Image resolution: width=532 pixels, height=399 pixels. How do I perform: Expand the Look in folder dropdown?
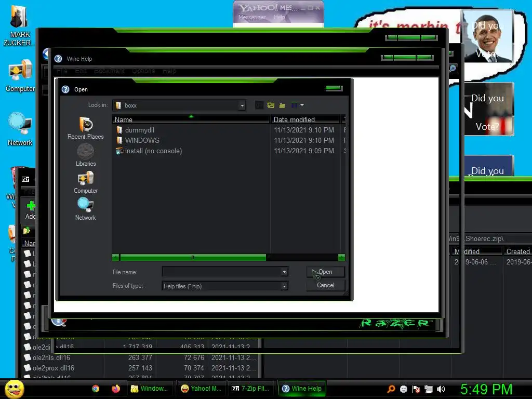tap(242, 105)
